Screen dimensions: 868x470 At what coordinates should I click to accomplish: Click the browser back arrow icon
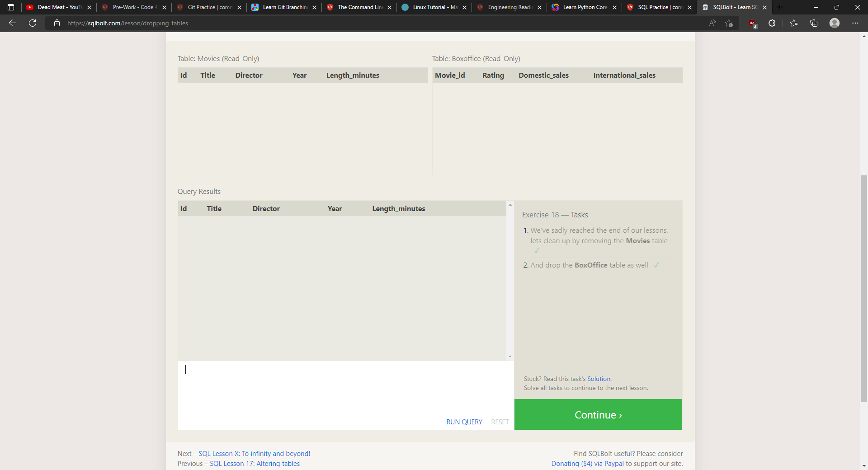point(13,23)
